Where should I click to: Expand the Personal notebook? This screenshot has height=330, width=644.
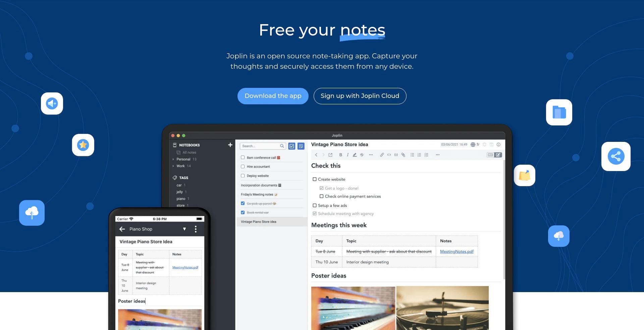[173, 159]
